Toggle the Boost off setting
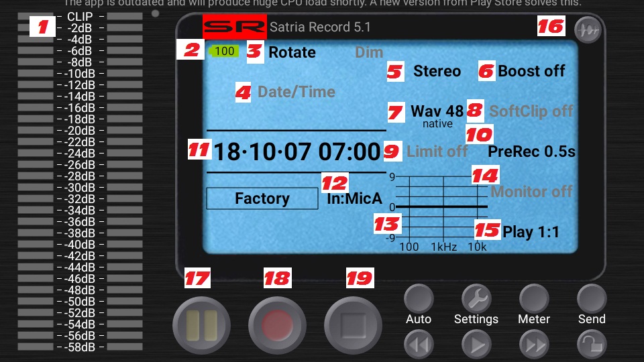Screen dimensions: 644x362 pos(531,71)
